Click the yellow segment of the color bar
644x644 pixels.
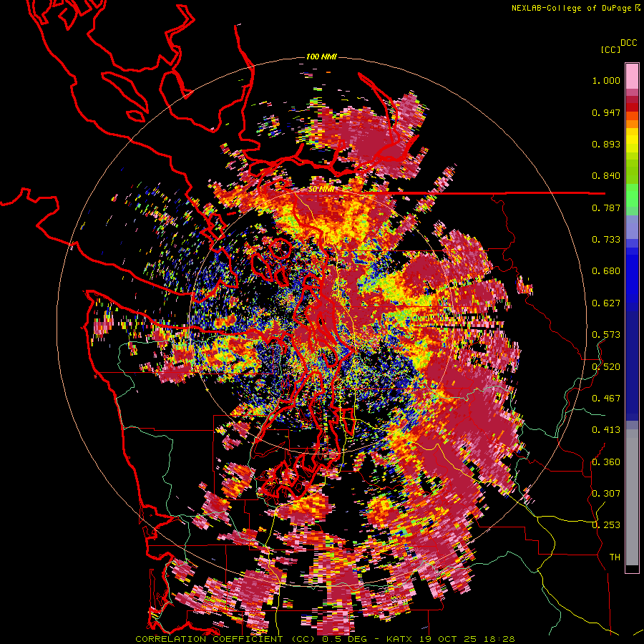(x=632, y=140)
